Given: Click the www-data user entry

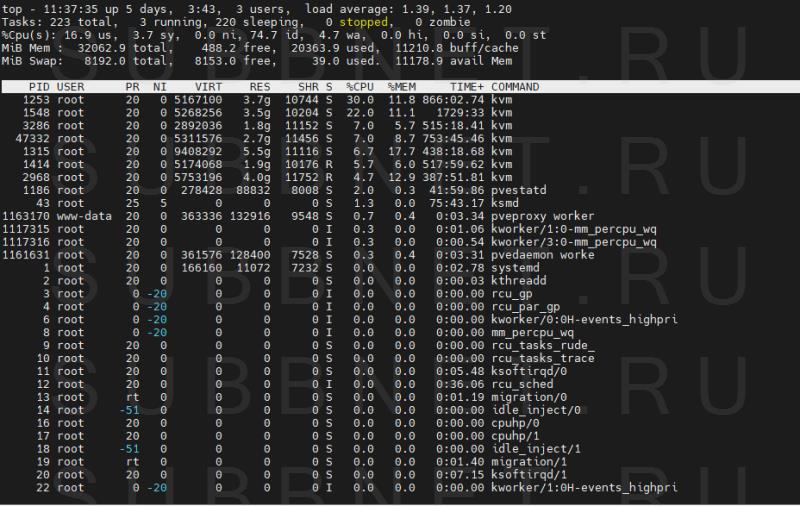Looking at the screenshot, I should click(84, 215).
